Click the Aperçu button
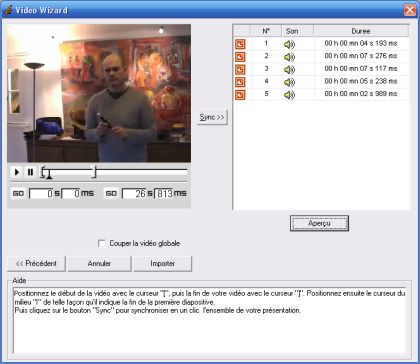The width and height of the screenshot is (420, 364). 319,223
